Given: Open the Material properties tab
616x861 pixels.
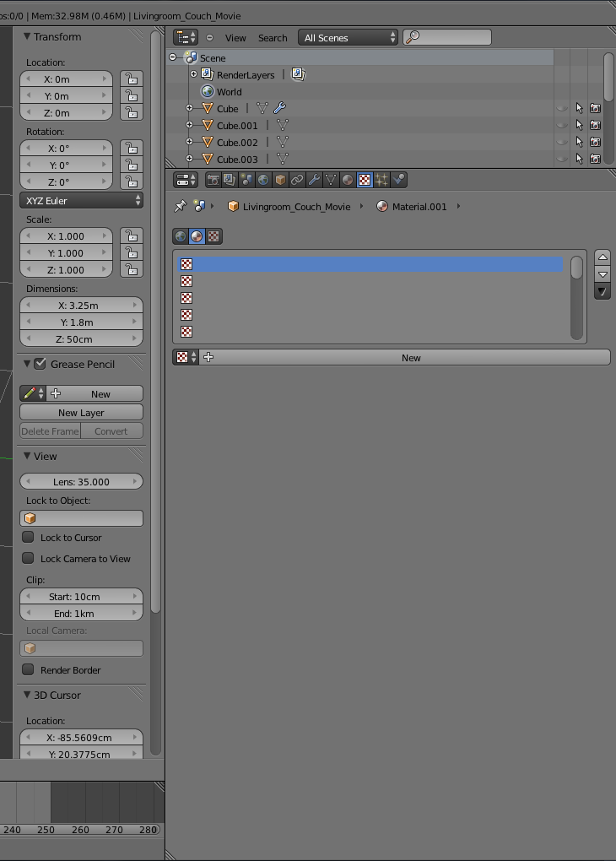Looking at the screenshot, I should (348, 180).
